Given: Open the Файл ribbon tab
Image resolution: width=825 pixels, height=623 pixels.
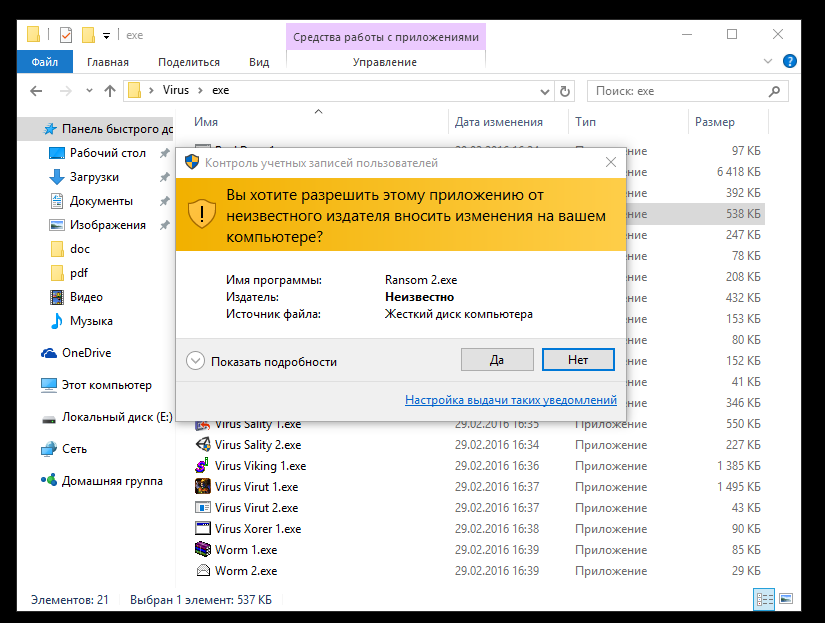Looking at the screenshot, I should coord(44,62).
